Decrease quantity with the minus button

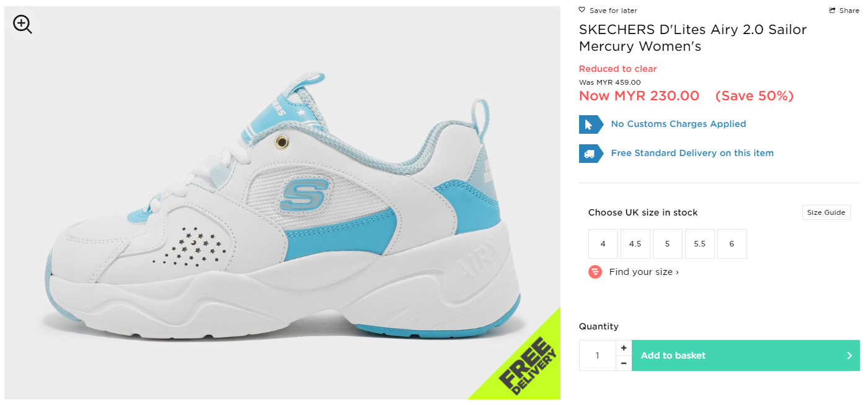(x=624, y=363)
